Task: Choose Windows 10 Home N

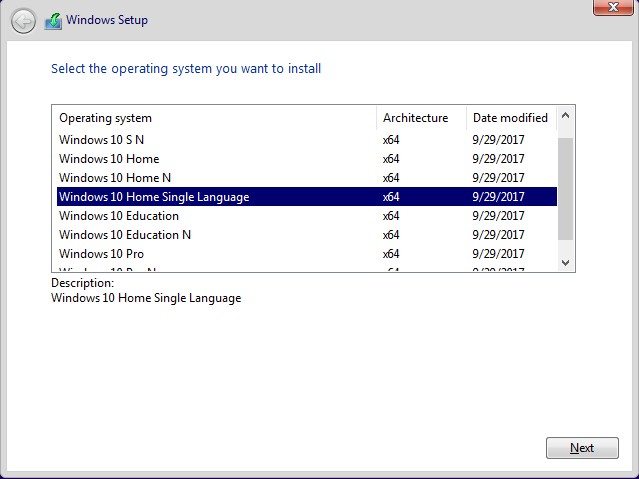Action: [307, 178]
